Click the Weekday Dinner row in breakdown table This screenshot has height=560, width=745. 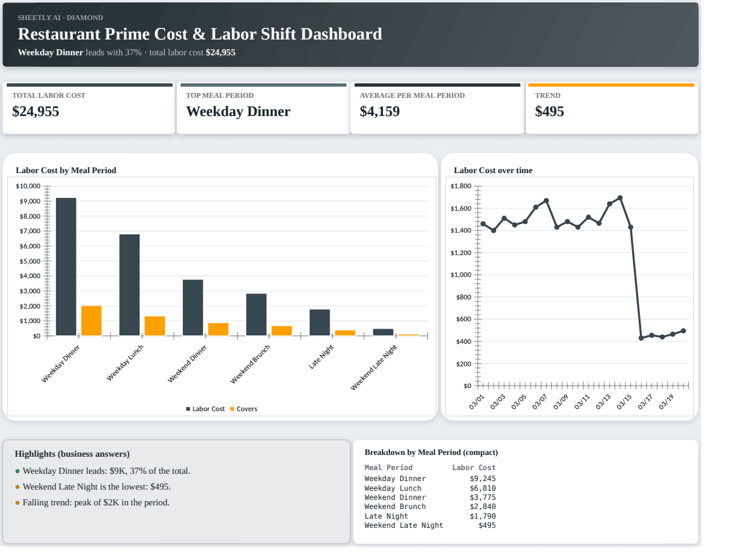coord(430,479)
